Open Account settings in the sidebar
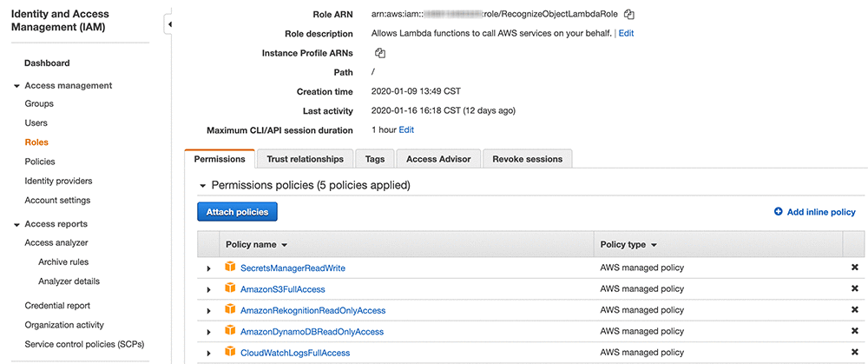The image size is (868, 364). (57, 201)
